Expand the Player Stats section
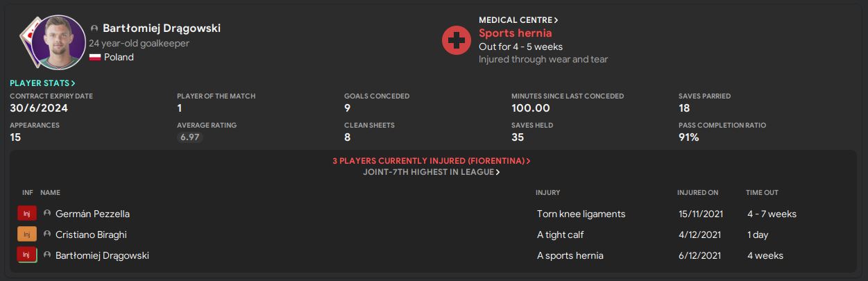The image size is (868, 281). click(42, 83)
